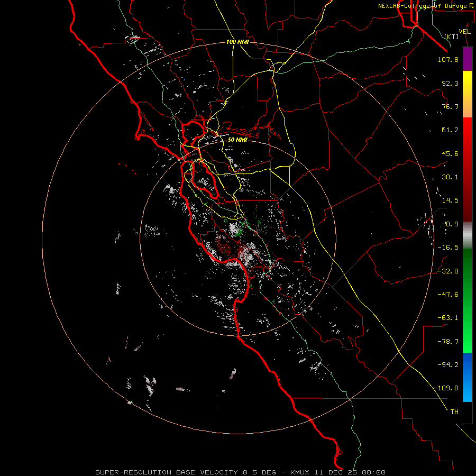Pick the purple segment of velocity colorbar
The image size is (476, 476).
pos(467,59)
